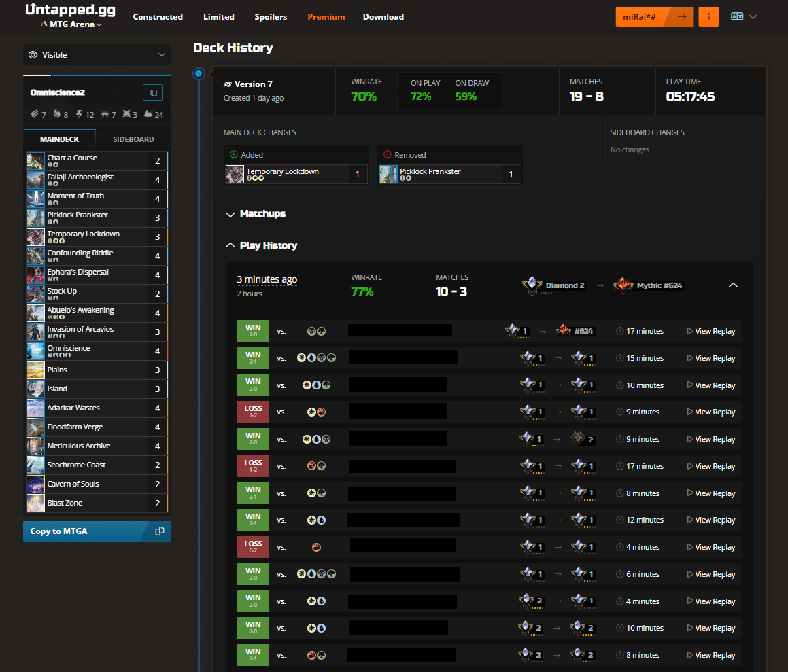The image size is (788, 672).
Task: Click the eye icon next to Visible
Action: coord(33,55)
